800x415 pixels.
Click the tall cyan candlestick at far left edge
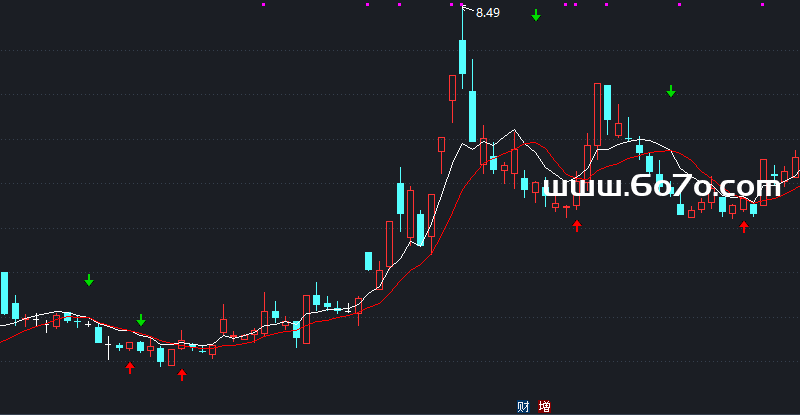pos(4,293)
